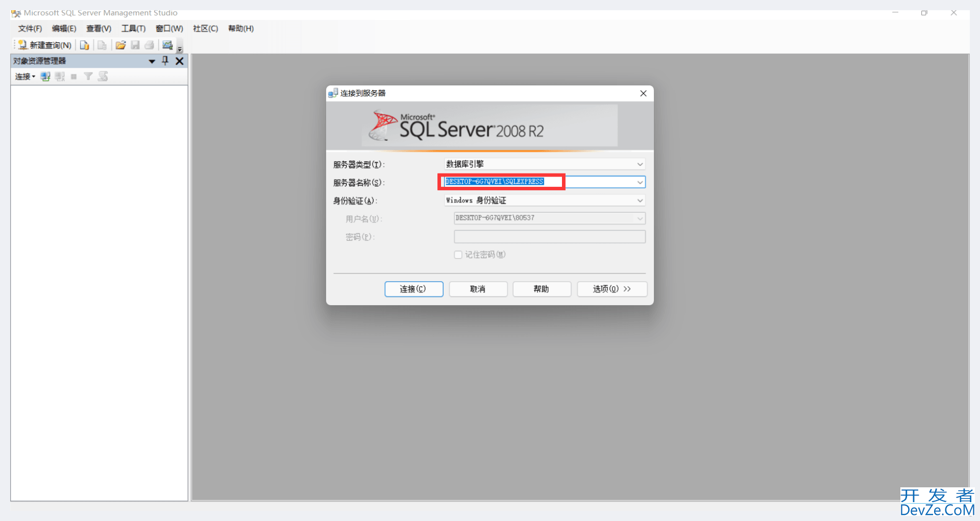
Task: Click the disabled Analysis Services query icon
Action: click(102, 45)
